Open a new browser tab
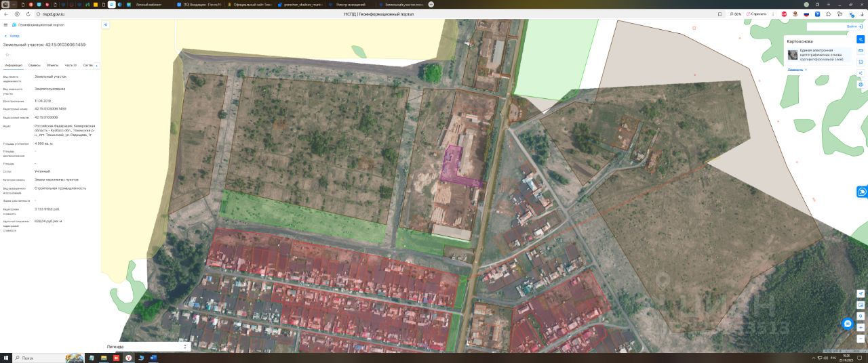This screenshot has width=868, height=363. [x=431, y=4]
